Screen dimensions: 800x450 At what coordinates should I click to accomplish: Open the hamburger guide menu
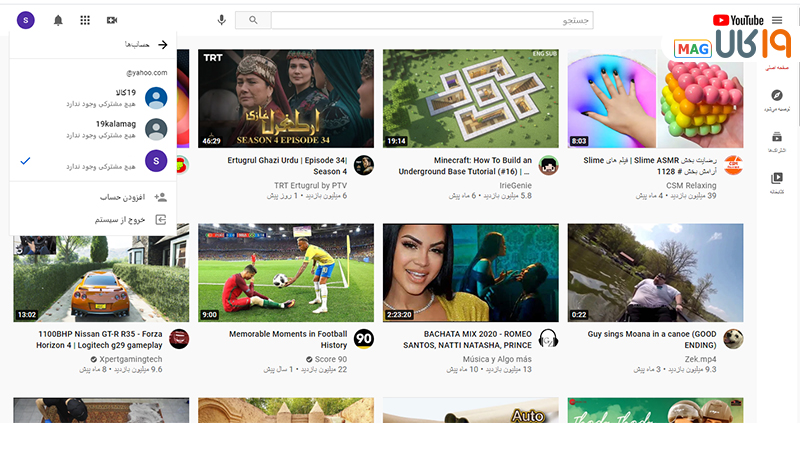(777, 20)
